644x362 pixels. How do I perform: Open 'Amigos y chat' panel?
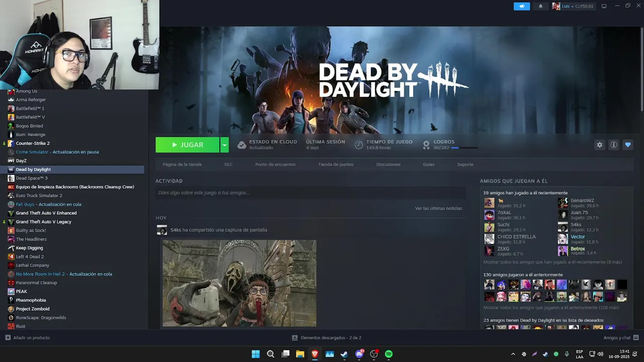(x=621, y=338)
